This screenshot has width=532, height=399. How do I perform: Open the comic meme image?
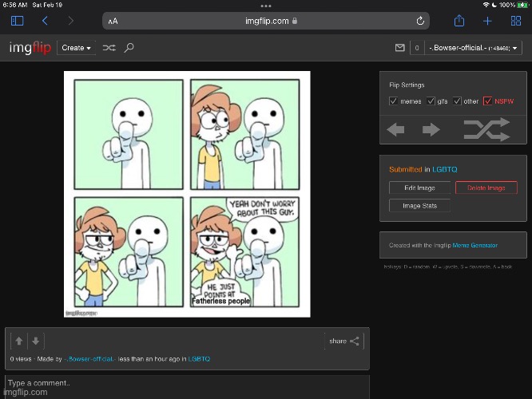tap(187, 194)
